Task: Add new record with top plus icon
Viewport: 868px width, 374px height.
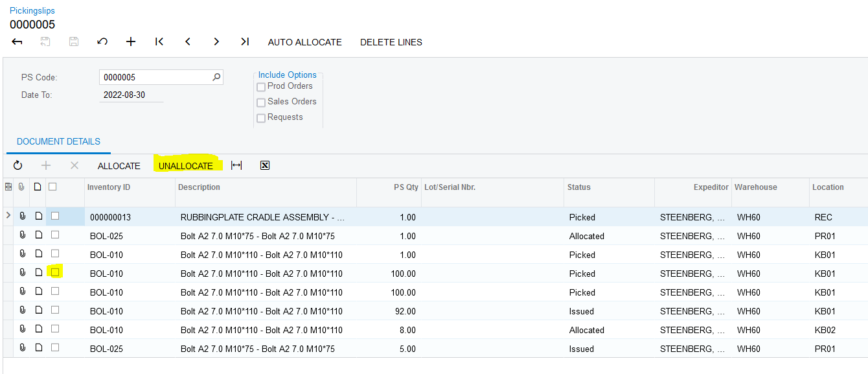Action: 131,42
